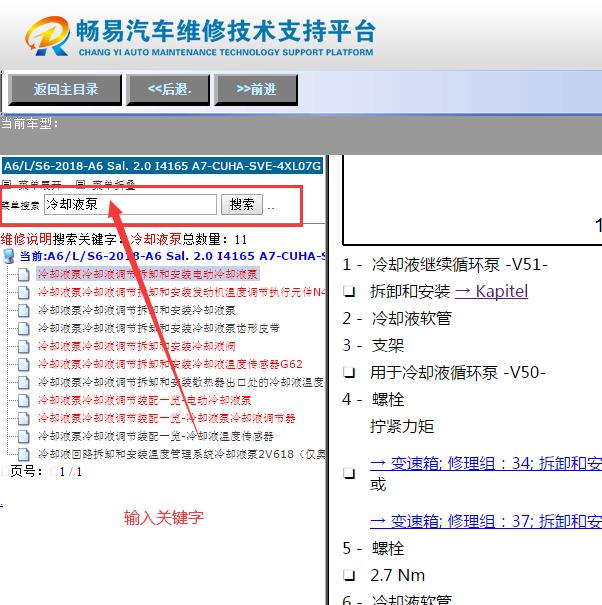Select the root node 当前:A6/L/S6-2018-A6 Sal. 2.0
This screenshot has width=602, height=605.
coord(172,256)
